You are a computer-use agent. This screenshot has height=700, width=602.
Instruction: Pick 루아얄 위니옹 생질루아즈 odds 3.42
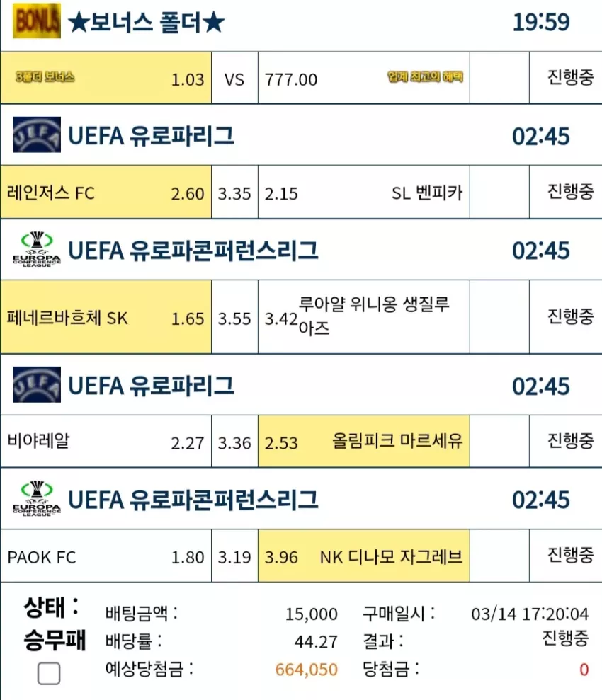tap(363, 317)
